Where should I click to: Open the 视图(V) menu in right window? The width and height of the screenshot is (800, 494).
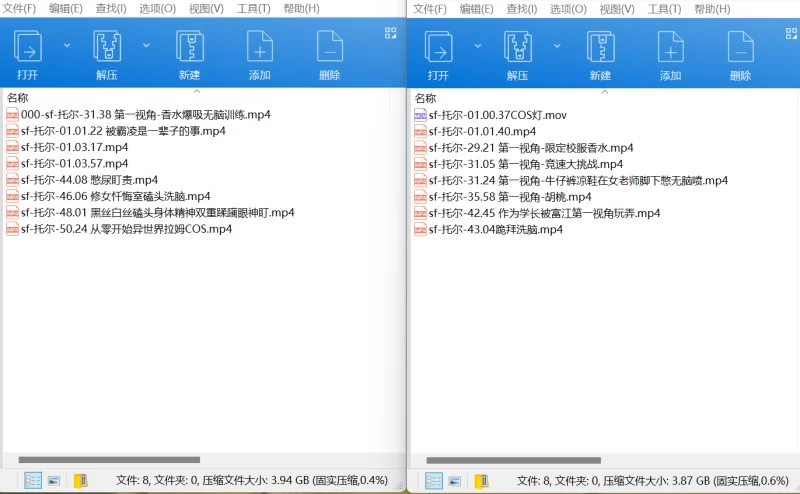coord(617,9)
